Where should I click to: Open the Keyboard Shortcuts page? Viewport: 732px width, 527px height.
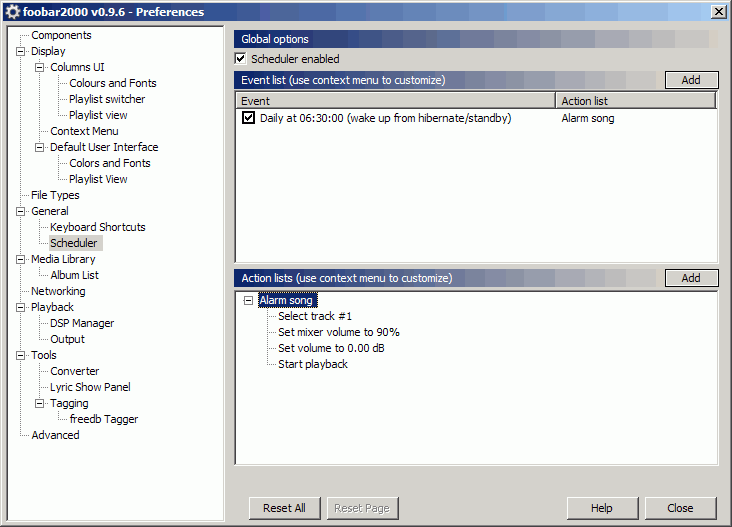(98, 227)
